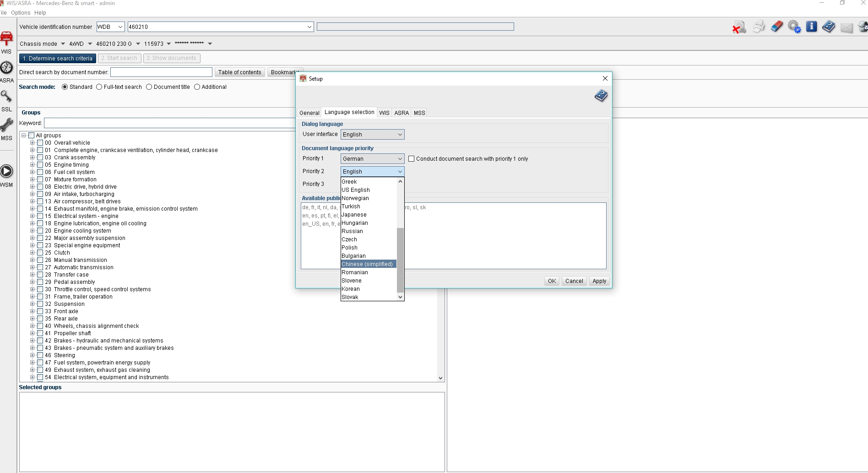Screen dimensions: 868x473
Task: Open help book icon in Setup dialog
Action: (601, 96)
